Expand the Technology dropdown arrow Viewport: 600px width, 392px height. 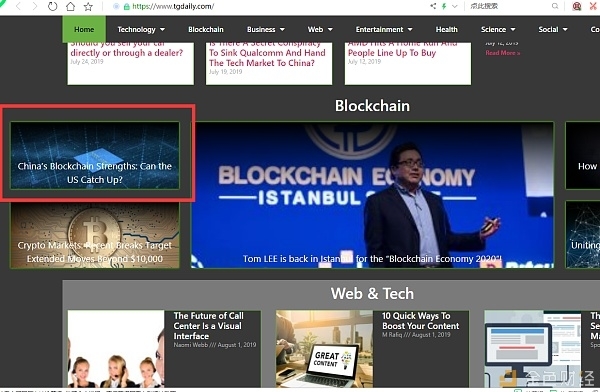coord(162,29)
